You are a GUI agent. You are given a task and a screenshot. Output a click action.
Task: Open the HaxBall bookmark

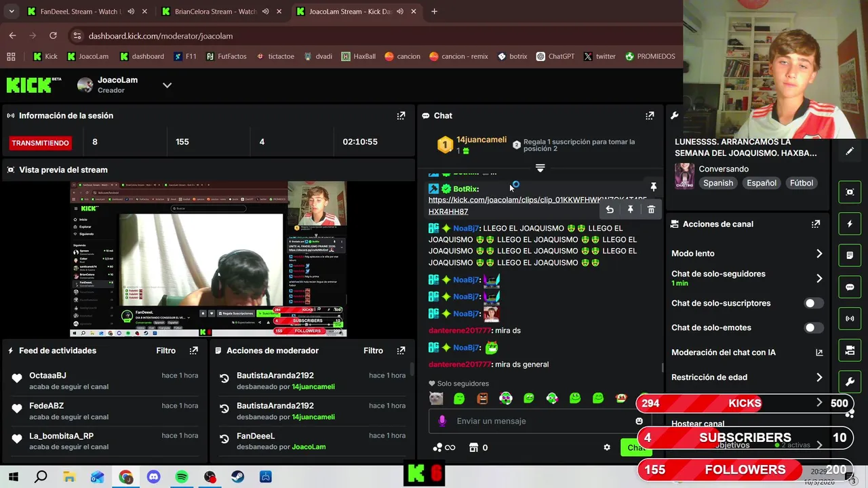point(359,56)
